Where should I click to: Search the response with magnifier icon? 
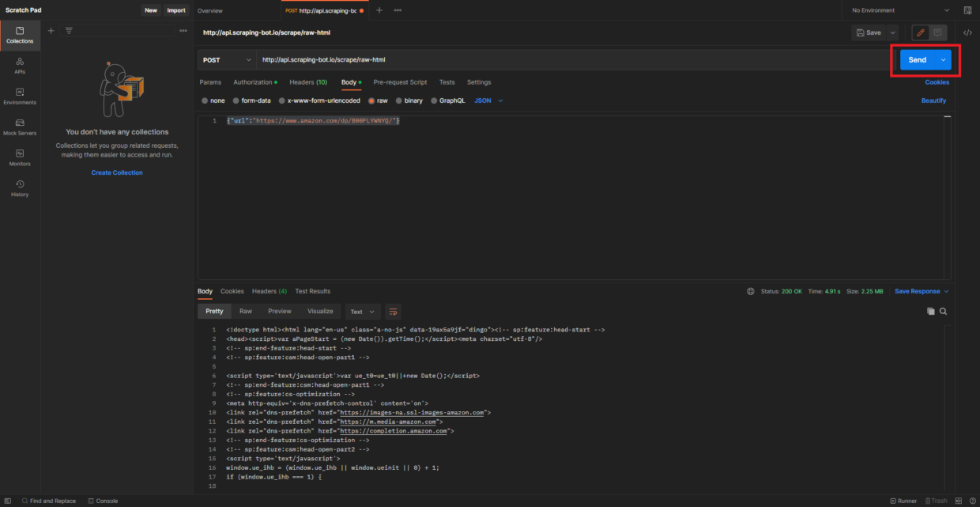(x=943, y=312)
